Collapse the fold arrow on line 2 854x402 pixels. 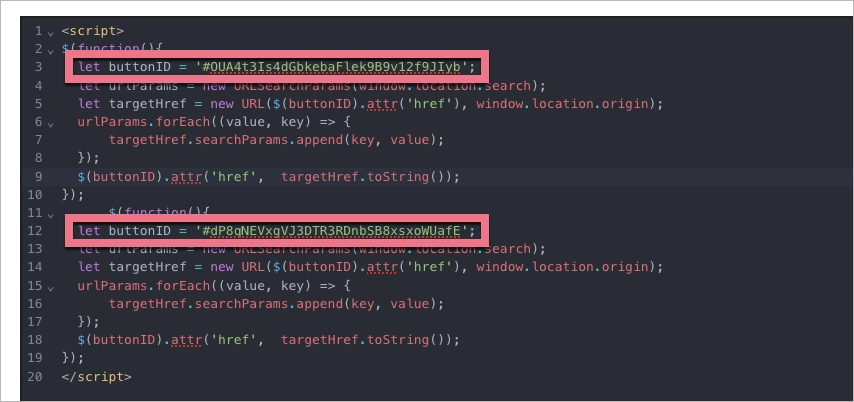(x=51, y=51)
